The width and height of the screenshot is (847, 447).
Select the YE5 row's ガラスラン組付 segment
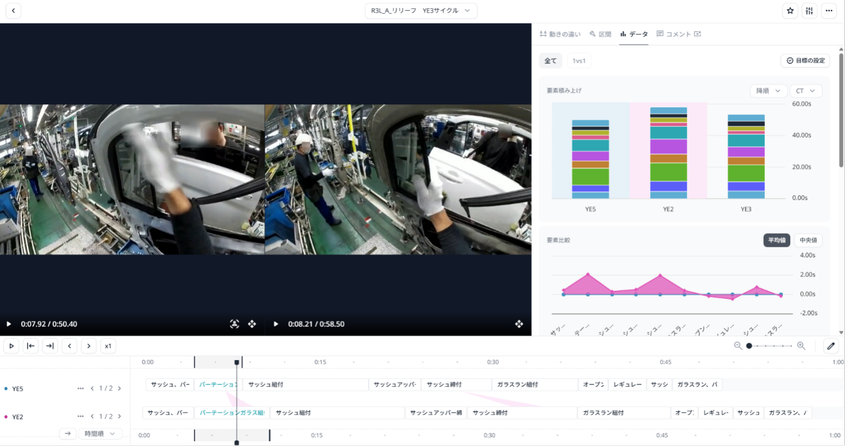pyautogui.click(x=534, y=384)
